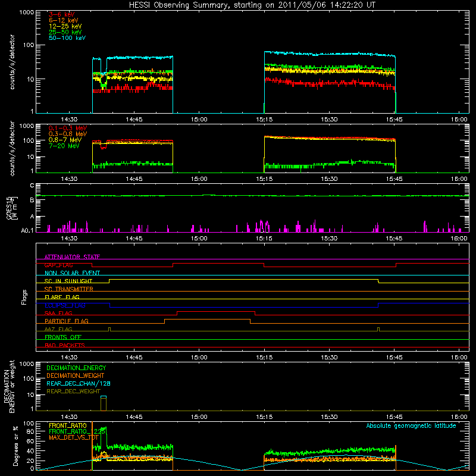Click the 0.3-0.8 MeV legend entry
Image resolution: width=476 pixels, height=476 pixels.
[x=67, y=134]
